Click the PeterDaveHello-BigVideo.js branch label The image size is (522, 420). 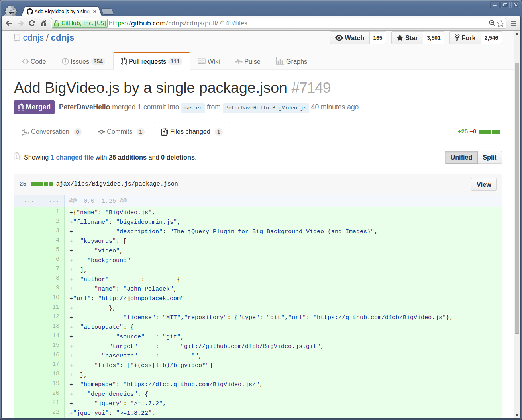coord(266,108)
